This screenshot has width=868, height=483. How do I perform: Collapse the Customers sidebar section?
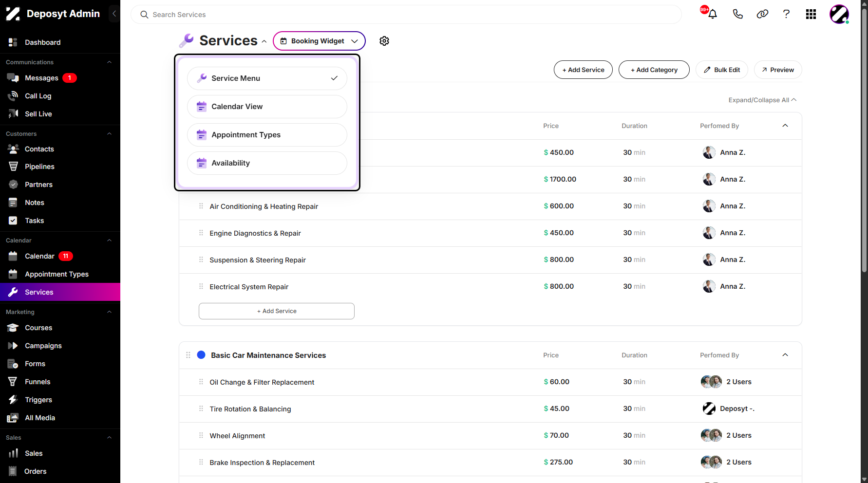[x=109, y=134]
